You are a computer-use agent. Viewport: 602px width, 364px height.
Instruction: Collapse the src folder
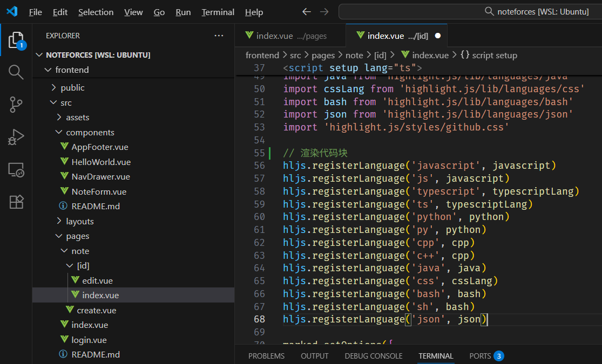pyautogui.click(x=66, y=102)
